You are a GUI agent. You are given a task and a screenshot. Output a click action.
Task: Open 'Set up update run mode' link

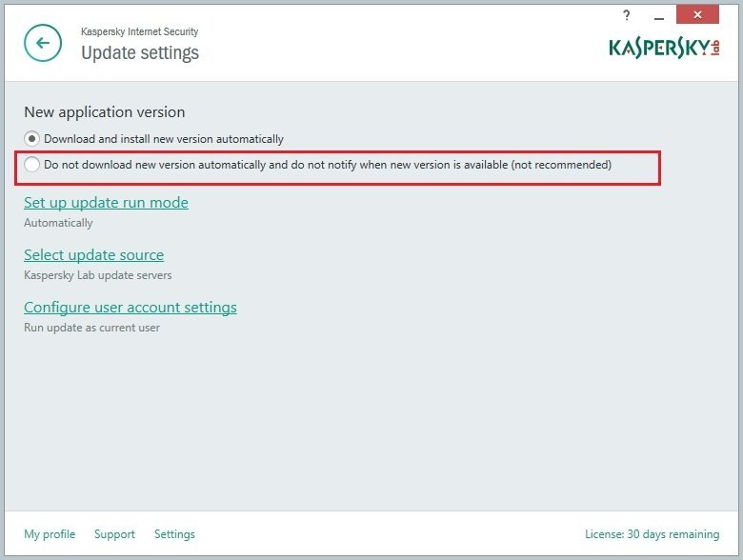click(x=106, y=202)
